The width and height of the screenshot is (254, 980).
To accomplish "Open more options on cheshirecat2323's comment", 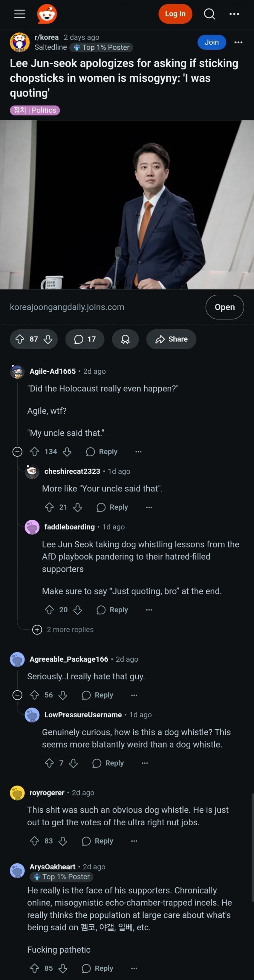I will tap(149, 507).
